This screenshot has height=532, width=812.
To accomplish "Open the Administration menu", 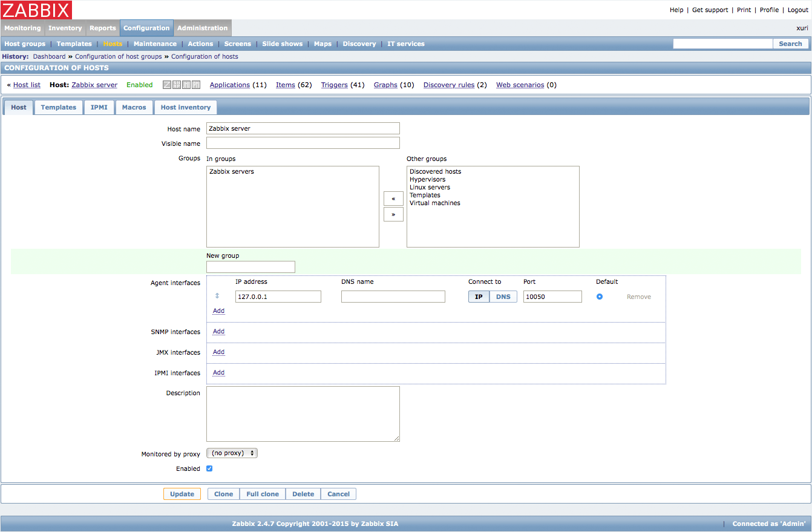I will [202, 28].
